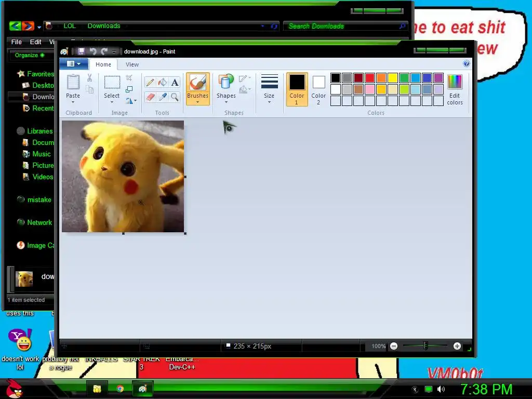
Task: Pick the yellow color swatch
Action: [x=393, y=78]
